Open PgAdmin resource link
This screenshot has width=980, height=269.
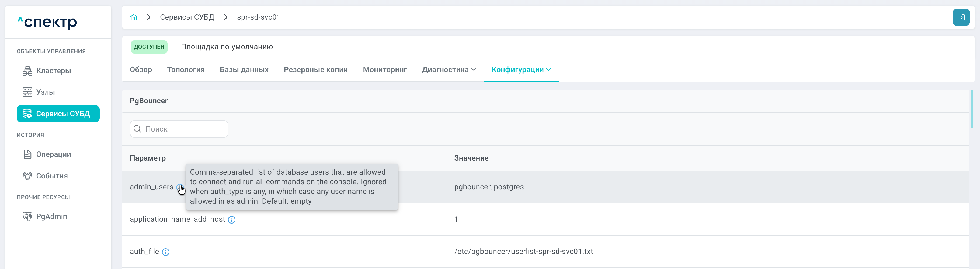tap(52, 216)
